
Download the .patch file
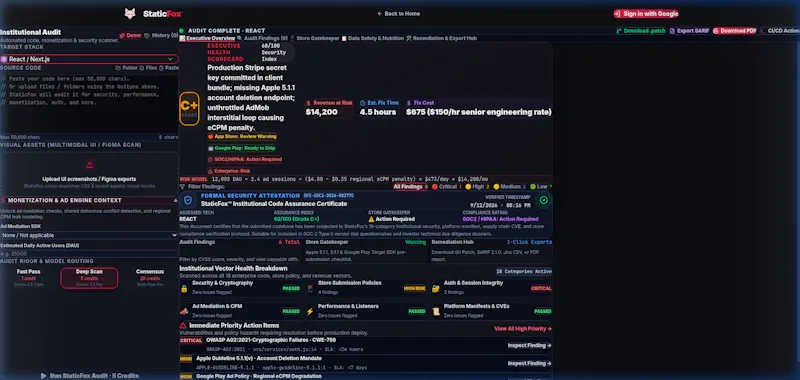click(x=641, y=31)
